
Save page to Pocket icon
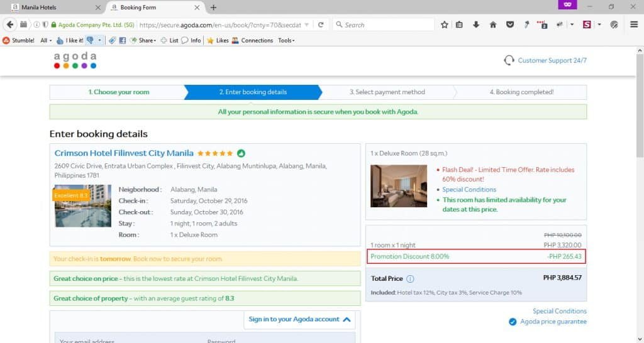point(509,24)
